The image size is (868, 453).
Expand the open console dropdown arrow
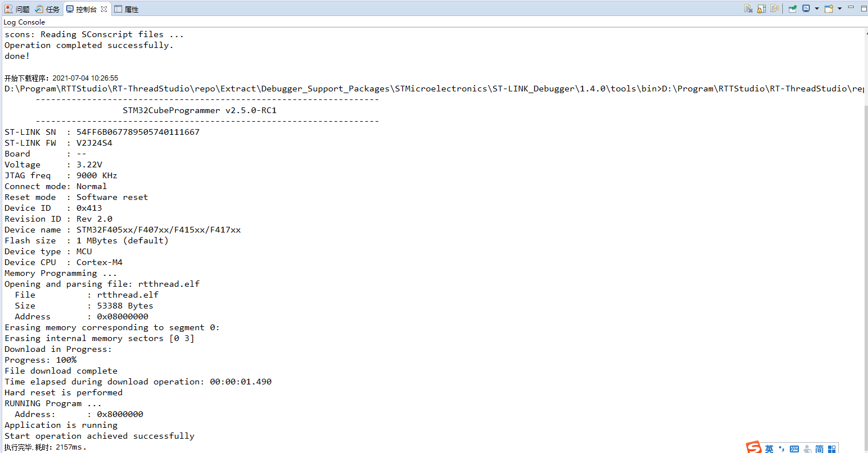[839, 9]
